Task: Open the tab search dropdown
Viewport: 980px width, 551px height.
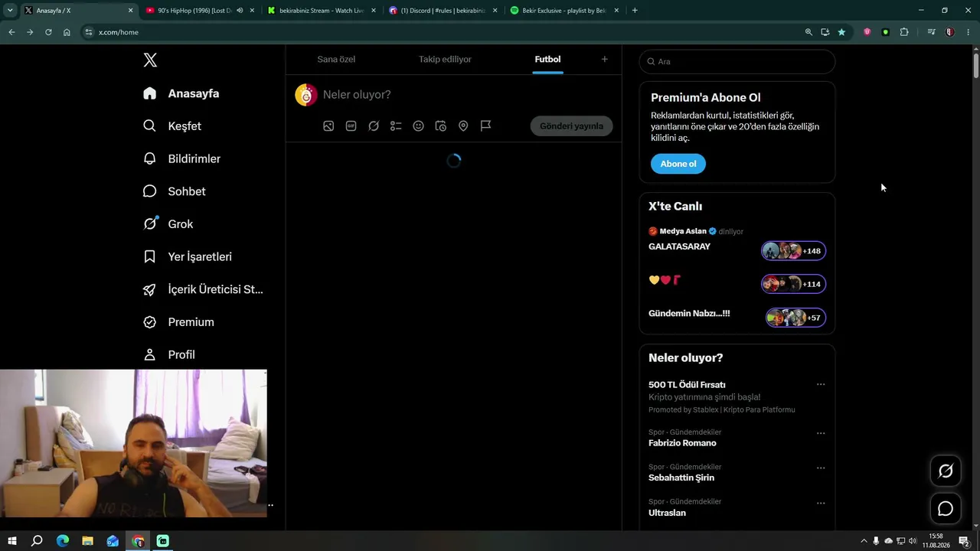Action: [x=10, y=11]
